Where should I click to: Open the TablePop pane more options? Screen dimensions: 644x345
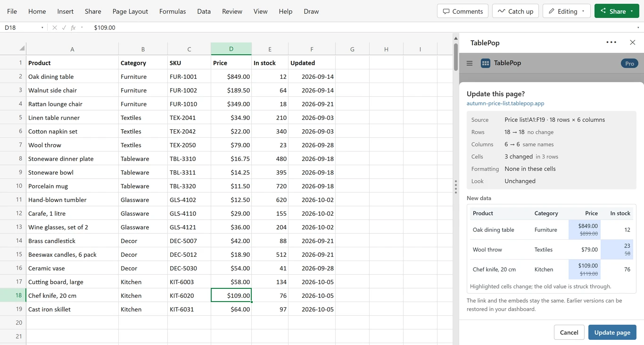[x=611, y=42]
